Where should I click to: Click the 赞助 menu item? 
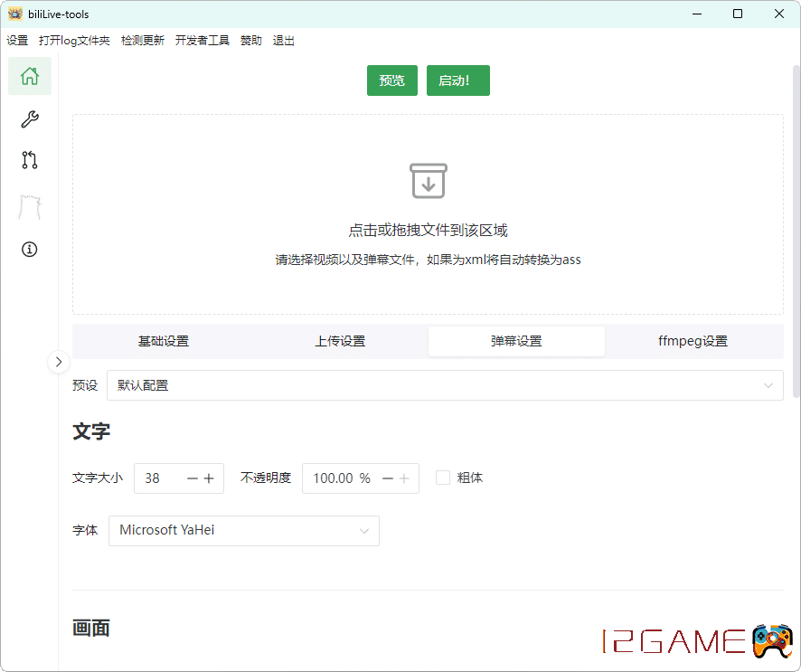click(x=250, y=41)
